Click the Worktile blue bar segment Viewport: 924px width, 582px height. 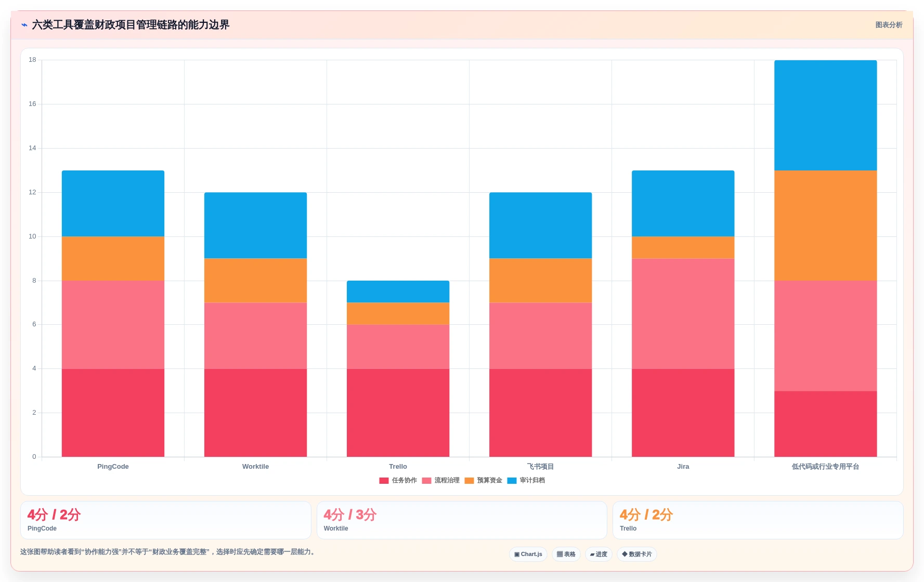point(255,226)
